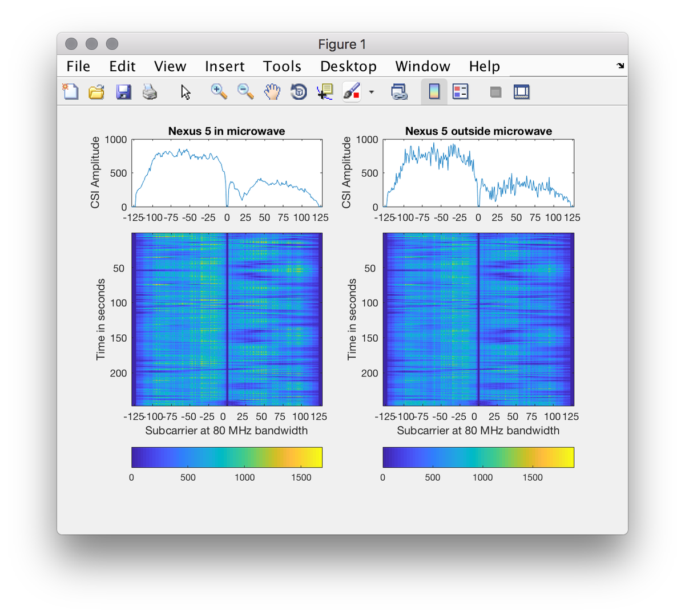
Task: Select the title 'Nexus 5 in microwave'
Action: tap(227, 131)
